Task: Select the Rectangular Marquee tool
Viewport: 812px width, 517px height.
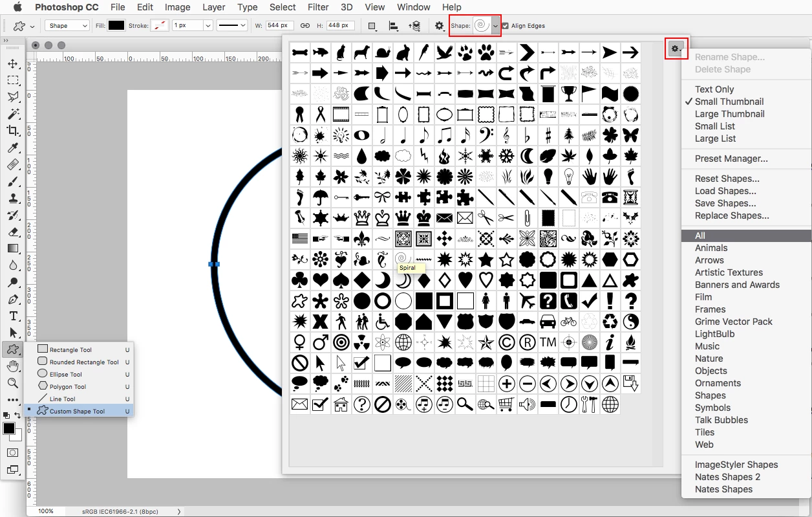Action: coord(13,80)
